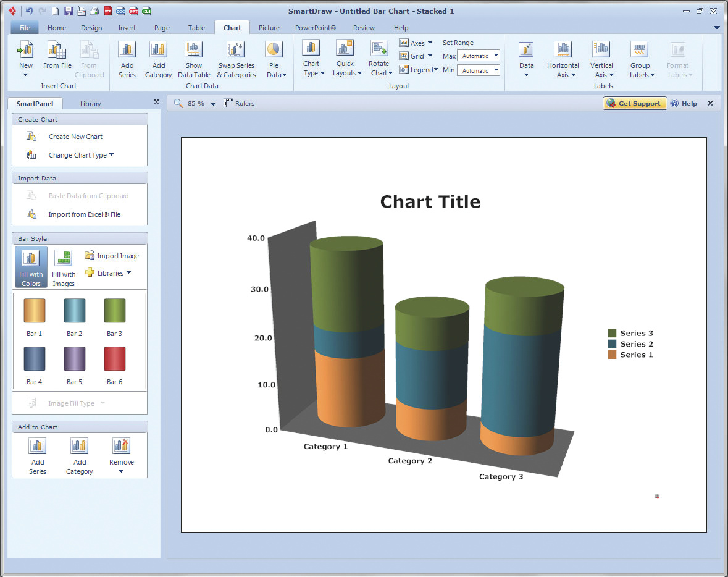Toggle Rulers display

click(239, 103)
